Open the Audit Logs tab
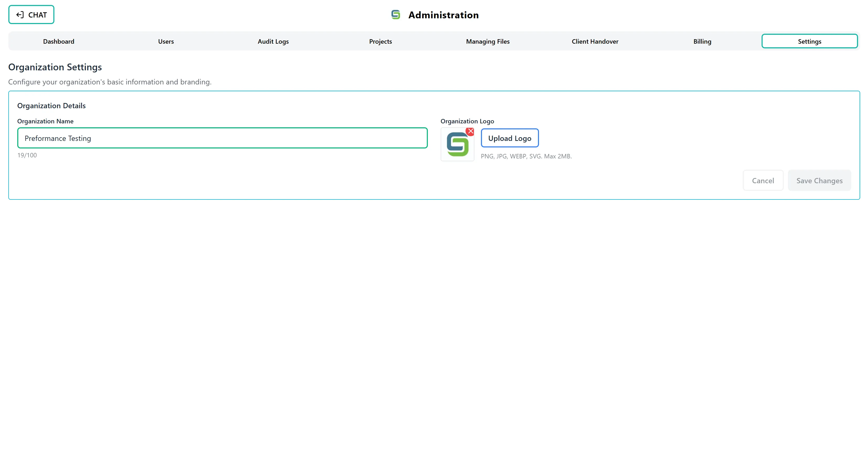The height and width of the screenshot is (459, 868). (x=273, y=41)
